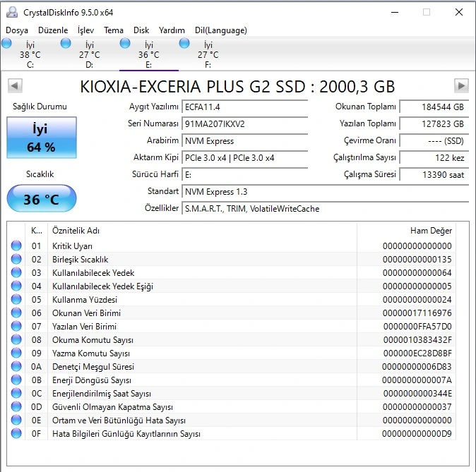
Task: Click status orb of Yazılan Veri Birimi row
Action: 16,326
